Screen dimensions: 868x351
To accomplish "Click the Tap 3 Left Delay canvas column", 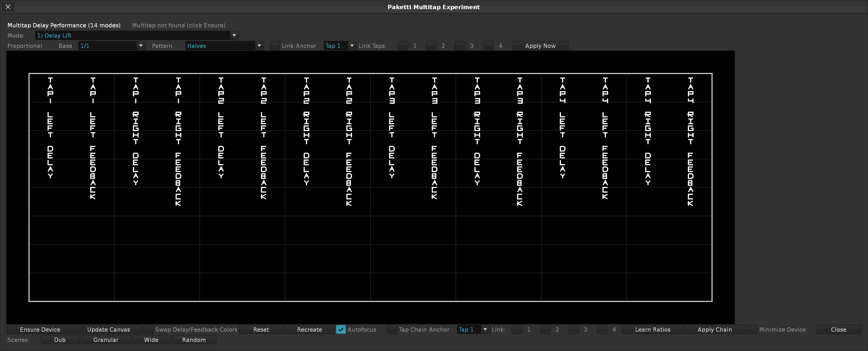I will [x=392, y=187].
